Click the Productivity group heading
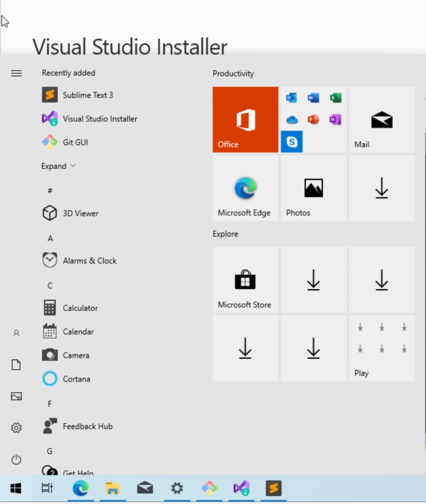 coord(233,74)
